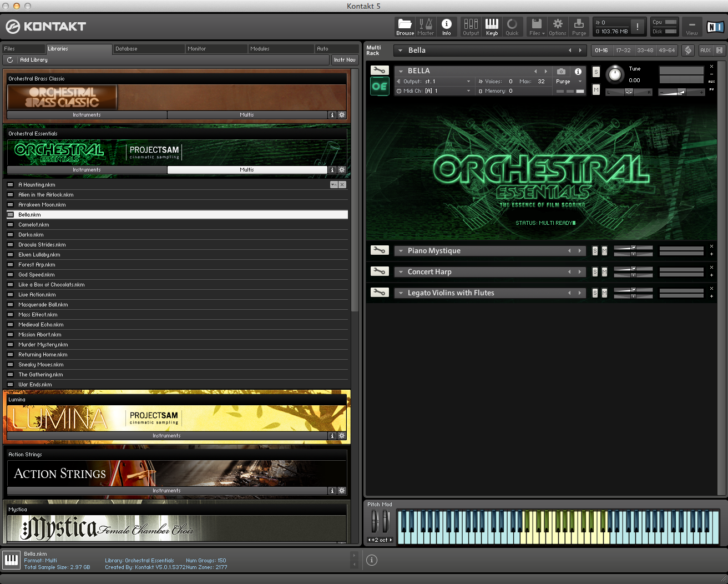The image size is (728, 584).
Task: Show Orchestral Brass Classic Instruments
Action: [x=87, y=115]
